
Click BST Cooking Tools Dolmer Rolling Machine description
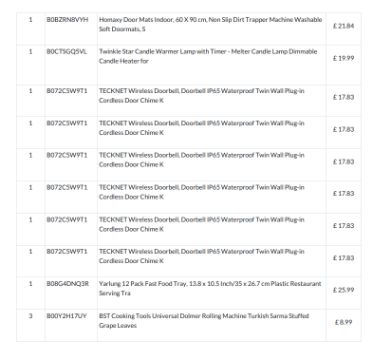[204, 321]
